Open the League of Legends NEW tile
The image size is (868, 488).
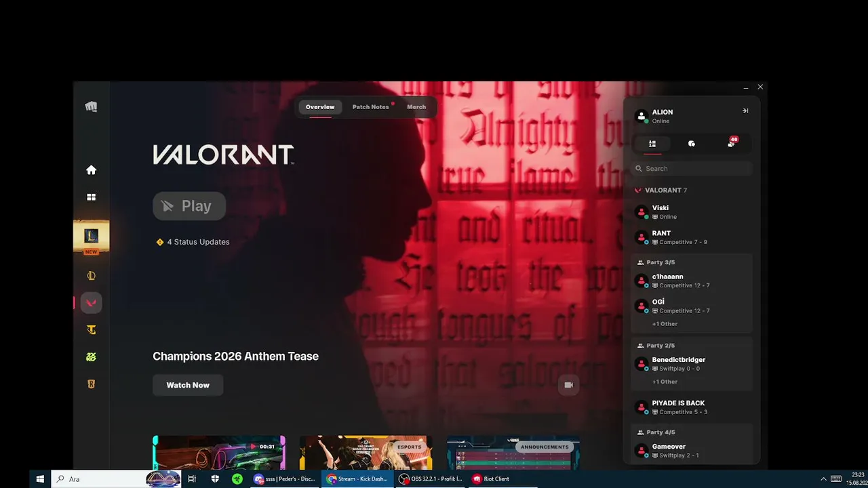[x=91, y=237]
